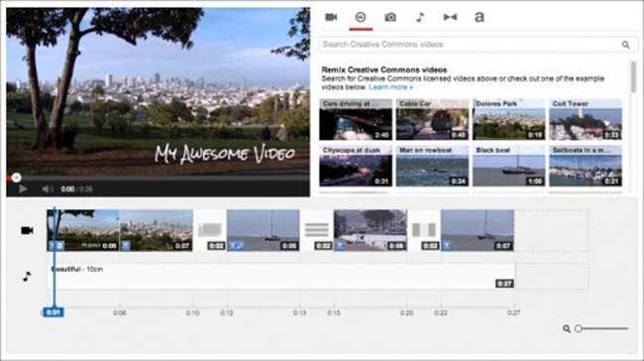This screenshot has height=361, width=644.
Task: Open the transitions bow-tie tab
Action: pos(450,17)
